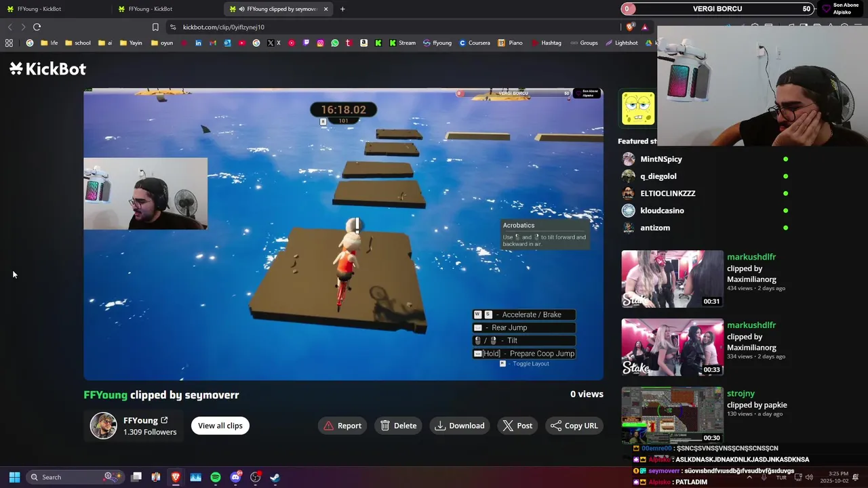Image resolution: width=868 pixels, height=488 pixels.
Task: Play the clip in the video player
Action: coord(343,234)
